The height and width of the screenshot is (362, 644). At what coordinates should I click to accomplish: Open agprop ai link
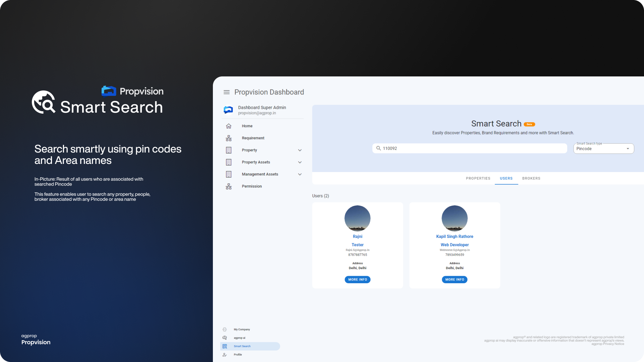click(239, 338)
